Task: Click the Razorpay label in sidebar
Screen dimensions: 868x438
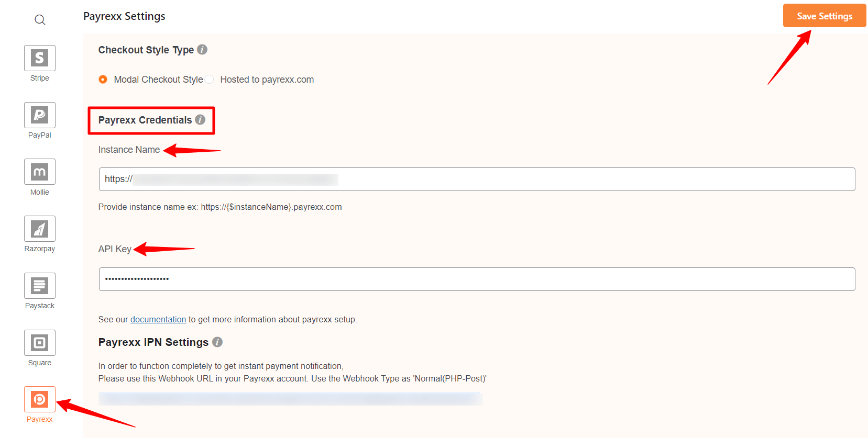Action: tap(40, 249)
